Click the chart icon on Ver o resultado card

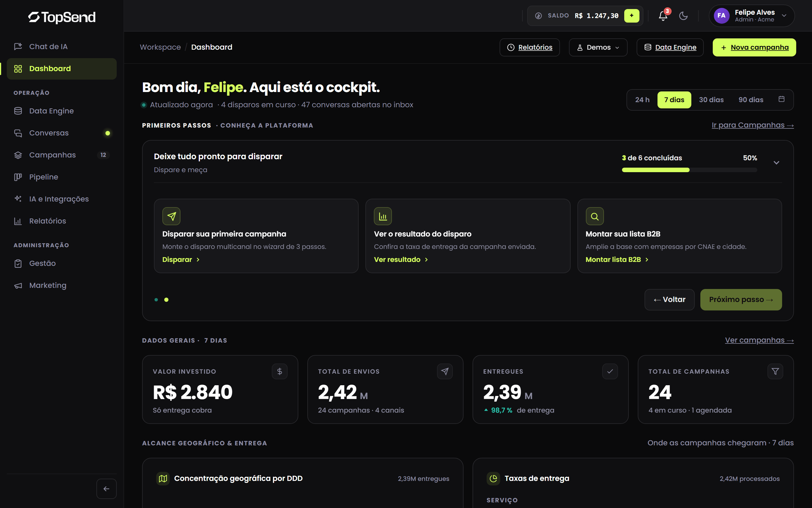tap(383, 216)
